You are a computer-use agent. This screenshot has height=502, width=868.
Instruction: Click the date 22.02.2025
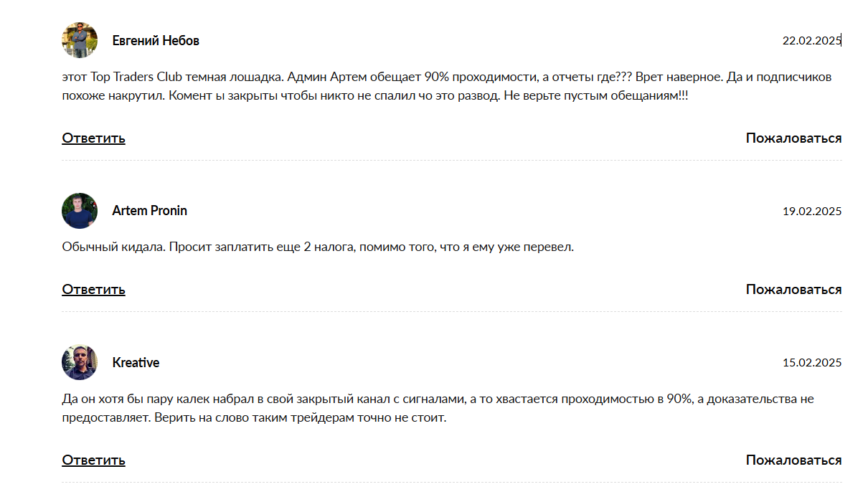pyautogui.click(x=811, y=41)
